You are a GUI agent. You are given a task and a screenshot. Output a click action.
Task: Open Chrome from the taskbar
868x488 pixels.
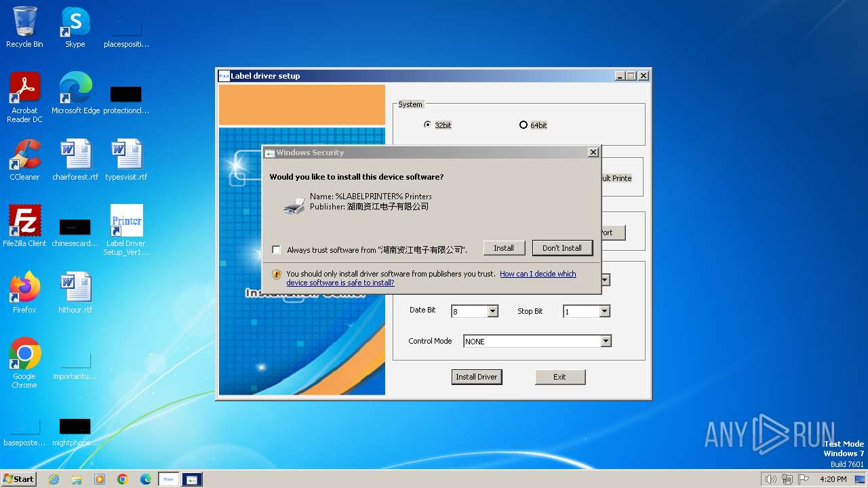coord(123,479)
